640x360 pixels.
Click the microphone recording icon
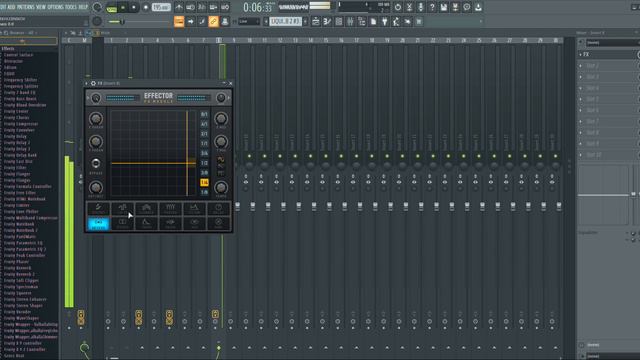click(420, 7)
